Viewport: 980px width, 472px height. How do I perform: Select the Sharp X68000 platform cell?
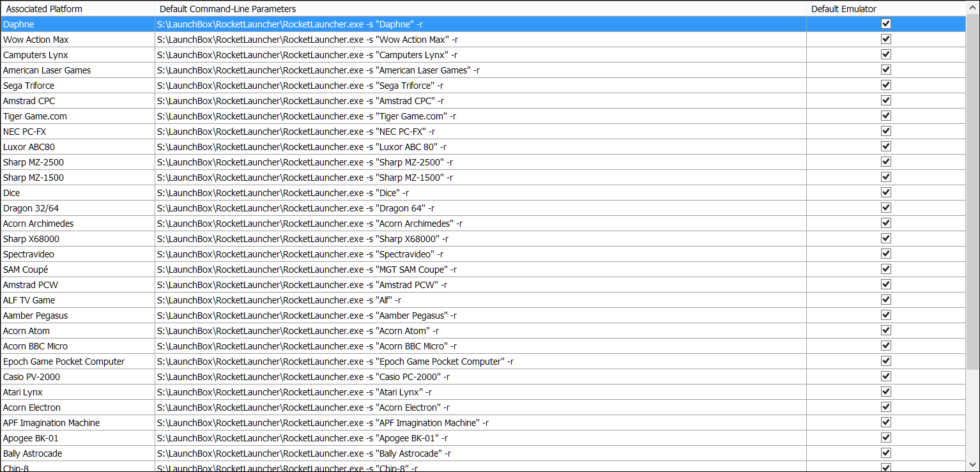(x=77, y=239)
